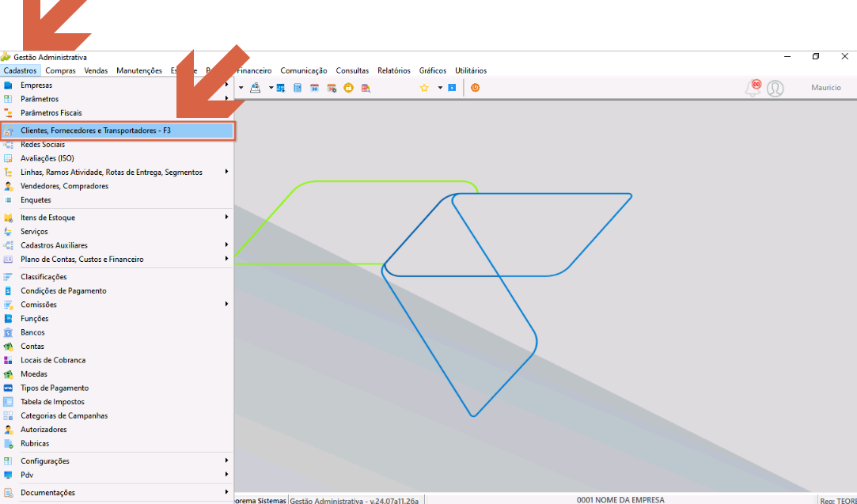This screenshot has height=504, width=857.
Task: Click the user profile avatar icon
Action: pyautogui.click(x=775, y=88)
